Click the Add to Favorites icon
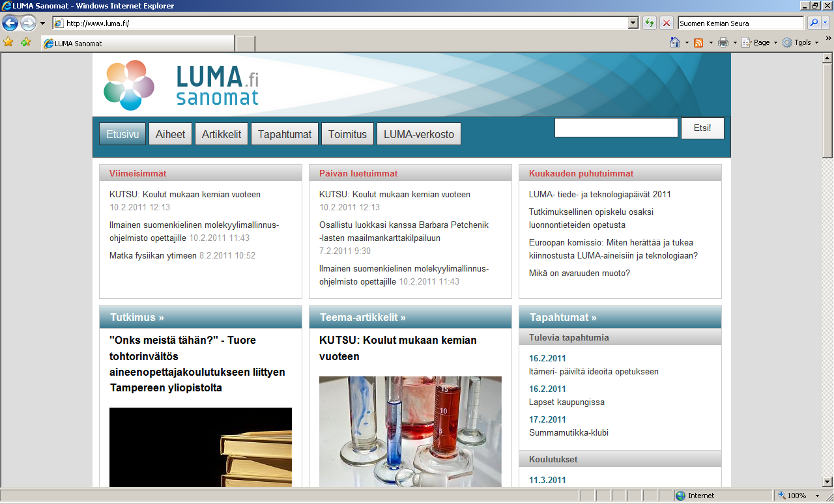Viewport: 834px width, 504px height. pos(26,42)
